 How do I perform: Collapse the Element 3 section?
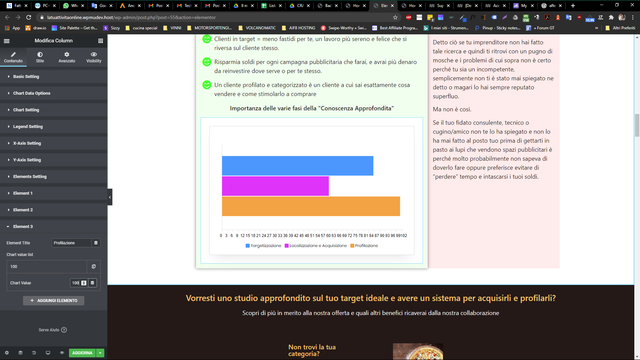point(53,227)
